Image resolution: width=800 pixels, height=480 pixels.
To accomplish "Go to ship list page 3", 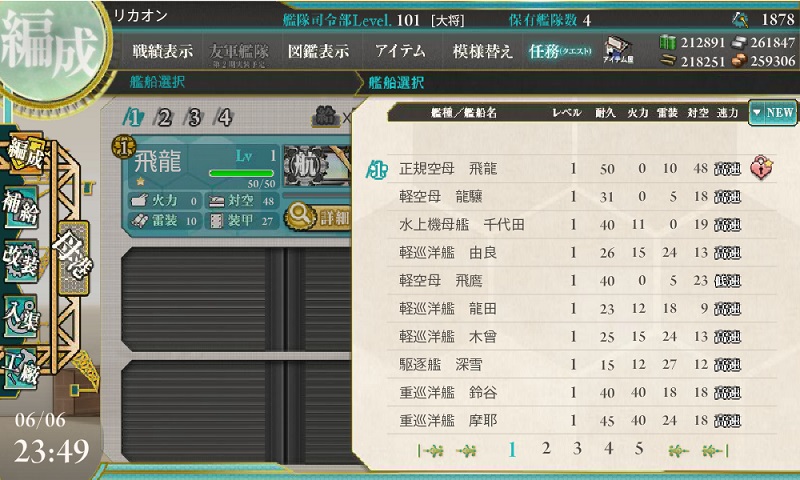I will coord(577,449).
